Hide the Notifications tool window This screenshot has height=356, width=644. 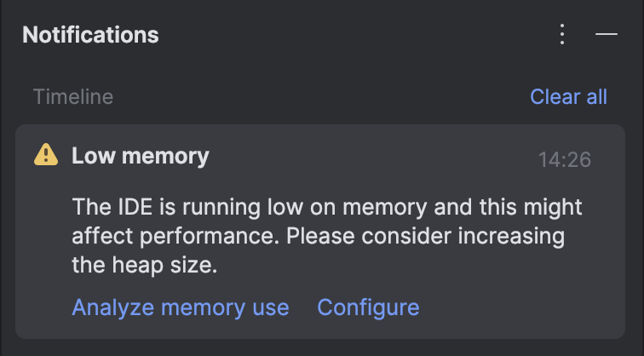click(607, 34)
